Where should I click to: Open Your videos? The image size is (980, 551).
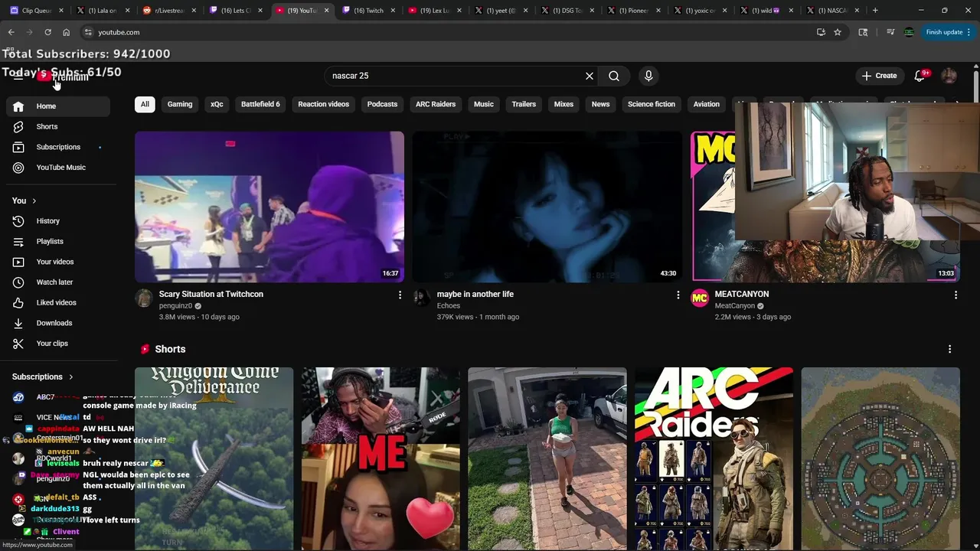point(58,262)
